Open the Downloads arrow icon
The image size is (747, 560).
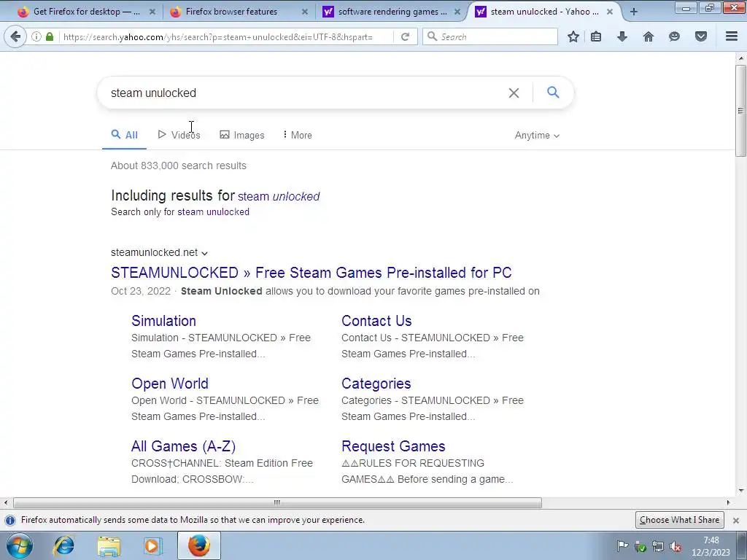click(x=622, y=36)
